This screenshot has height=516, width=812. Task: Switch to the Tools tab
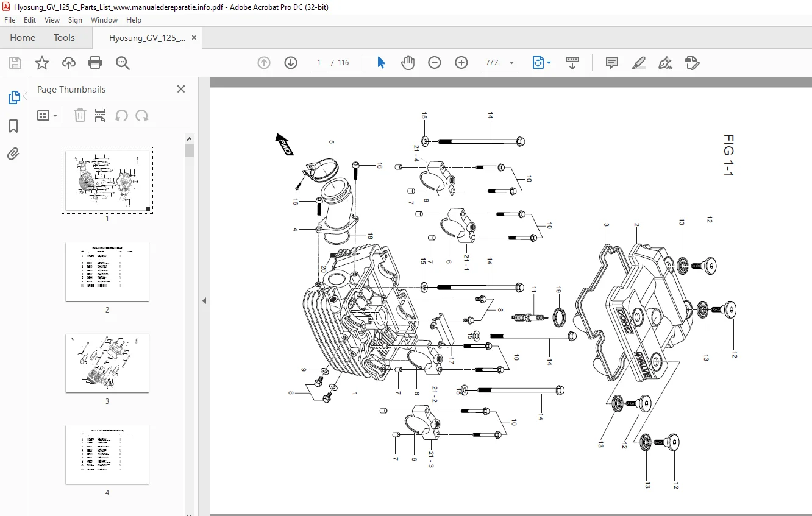pyautogui.click(x=64, y=38)
